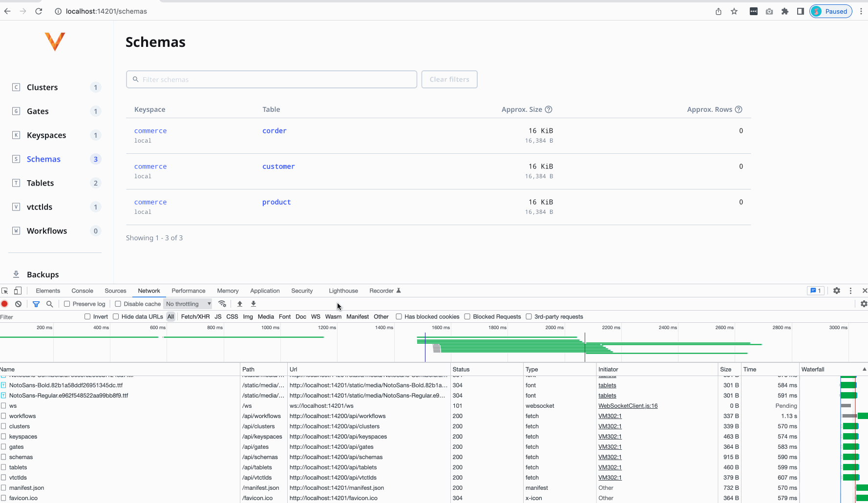The width and height of the screenshot is (868, 503).
Task: Open DevTools settings gear
Action: coord(837,291)
